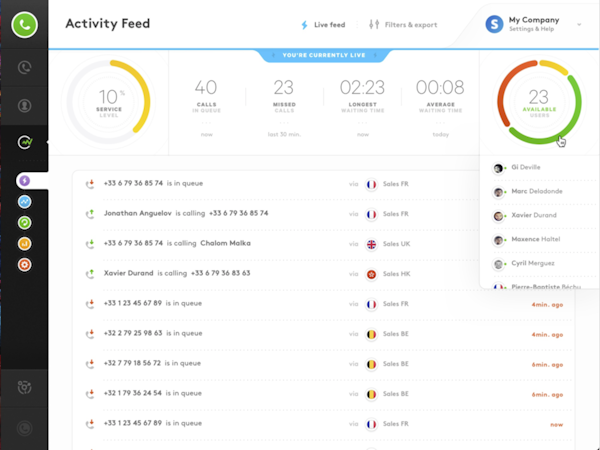Click the blue line-graph sub-menu icon
The height and width of the screenshot is (450, 600).
(25, 202)
